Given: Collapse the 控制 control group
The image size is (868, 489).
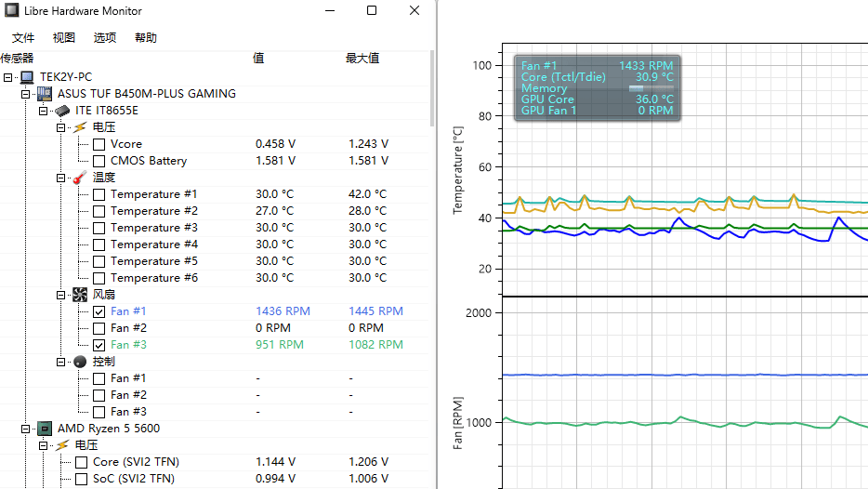Looking at the screenshot, I should [61, 363].
